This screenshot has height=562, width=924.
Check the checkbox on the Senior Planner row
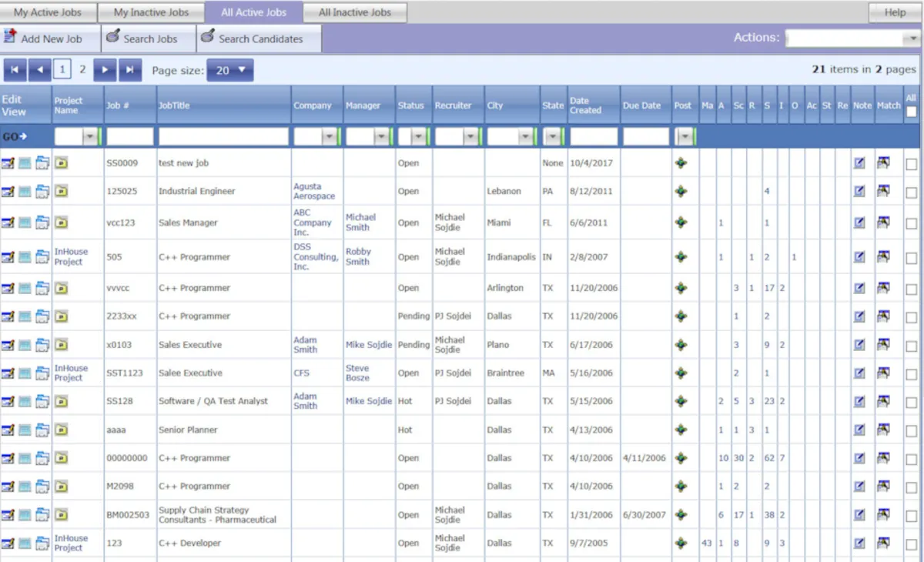point(909,430)
